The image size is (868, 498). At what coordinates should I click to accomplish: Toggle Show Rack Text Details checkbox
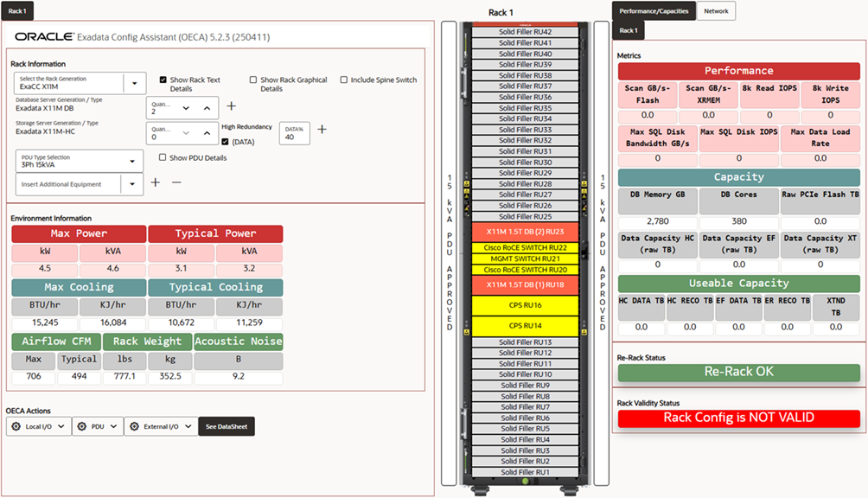click(x=163, y=80)
